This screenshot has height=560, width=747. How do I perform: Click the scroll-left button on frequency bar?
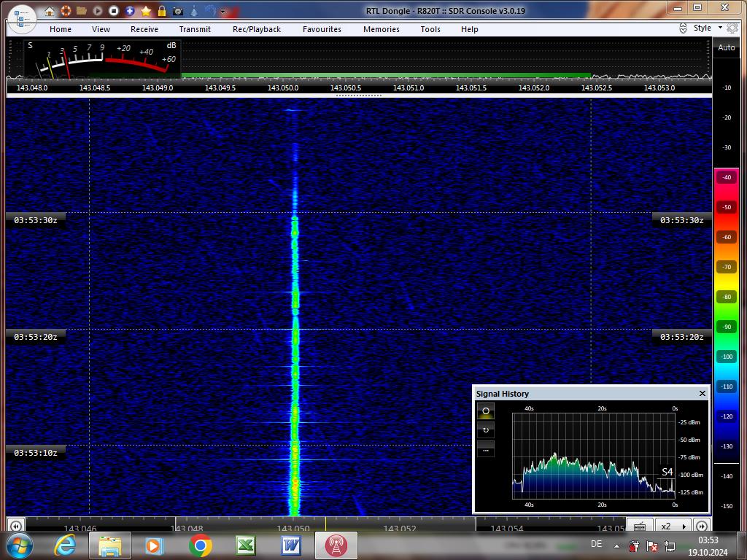16,526
